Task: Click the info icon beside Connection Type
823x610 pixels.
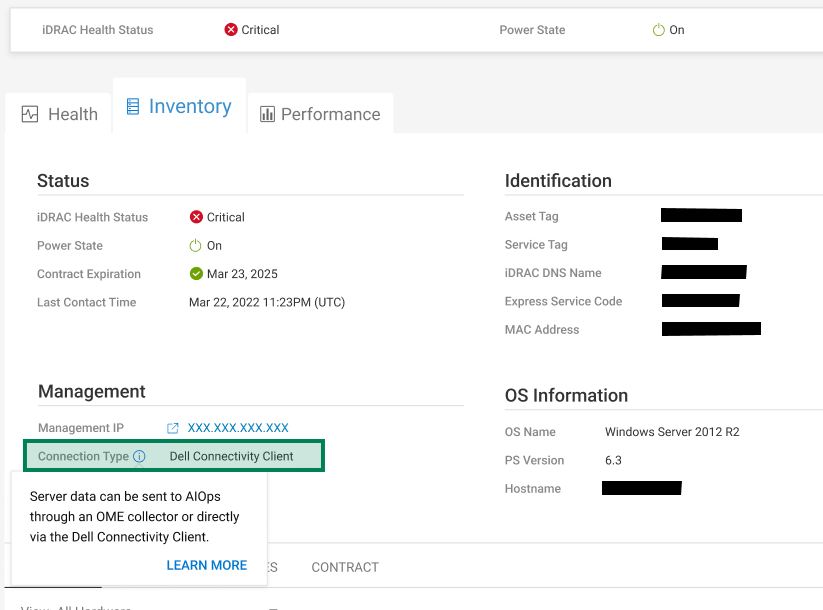Action: tap(139, 456)
